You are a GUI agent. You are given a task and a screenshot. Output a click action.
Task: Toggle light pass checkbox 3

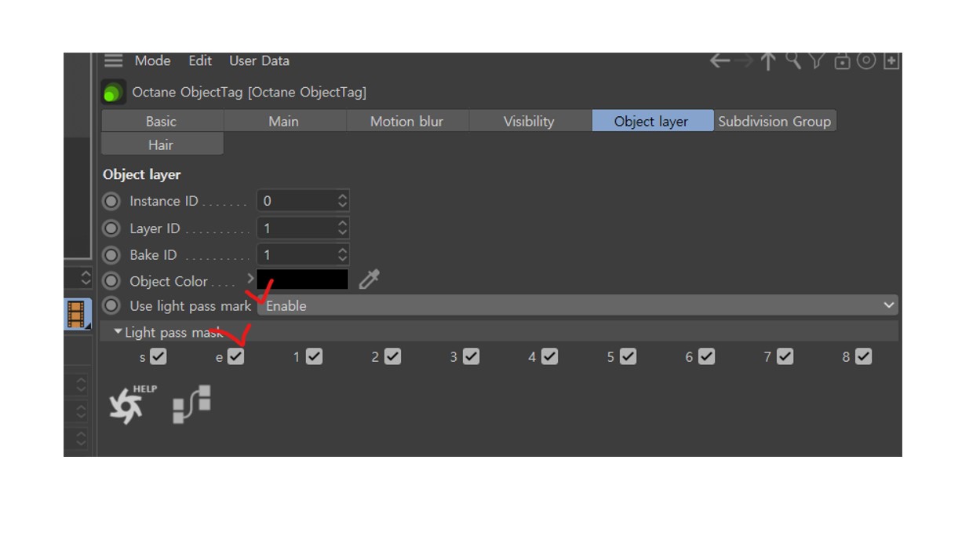pos(471,356)
